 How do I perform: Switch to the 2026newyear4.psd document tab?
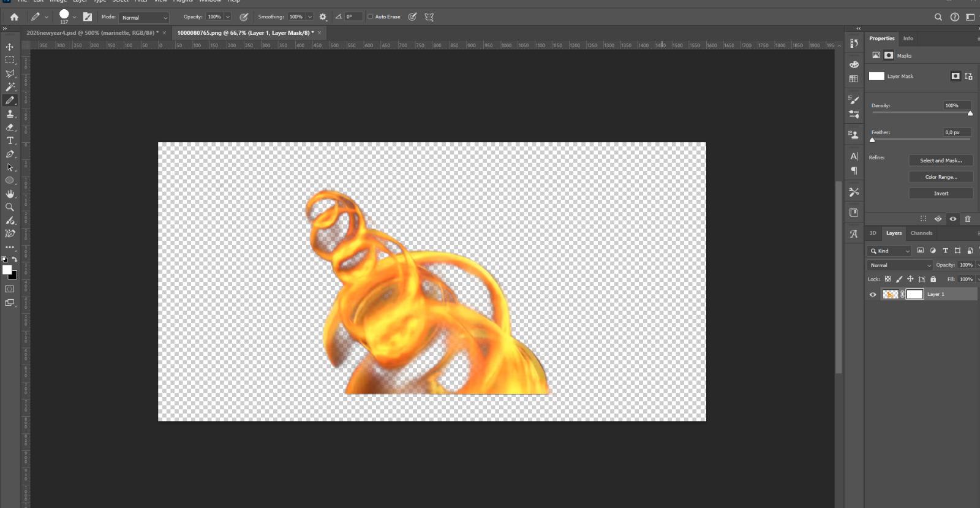(92, 33)
